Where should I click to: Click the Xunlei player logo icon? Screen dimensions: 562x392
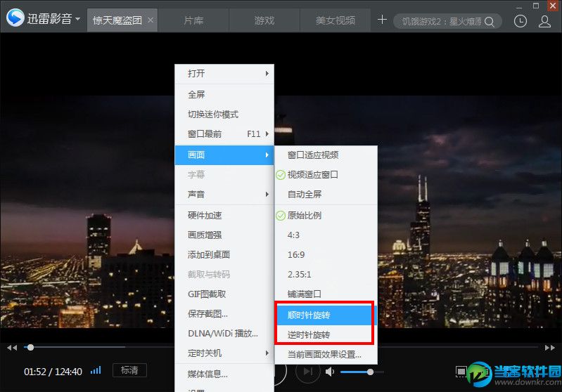coord(15,18)
